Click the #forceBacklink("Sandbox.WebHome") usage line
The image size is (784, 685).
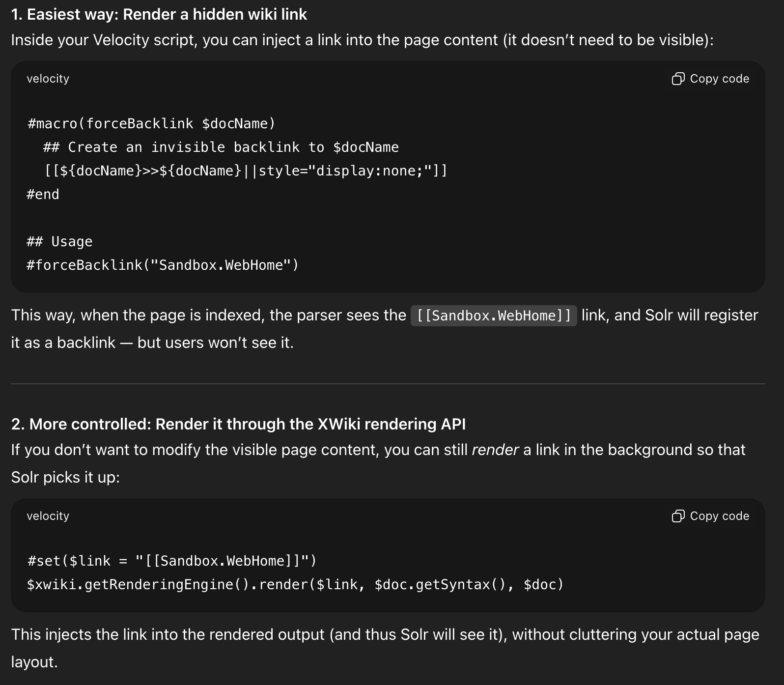163,265
